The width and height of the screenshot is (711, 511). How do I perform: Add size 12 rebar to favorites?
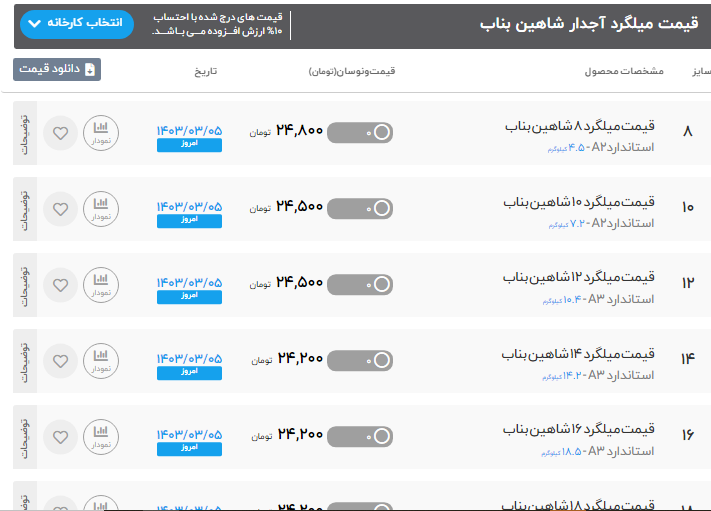[x=61, y=285]
